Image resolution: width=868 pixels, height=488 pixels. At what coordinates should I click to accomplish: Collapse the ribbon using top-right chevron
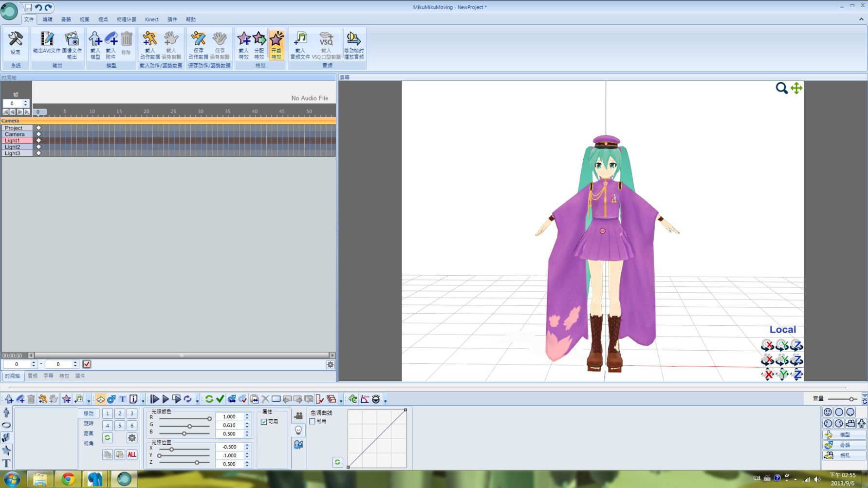pyautogui.click(x=861, y=19)
